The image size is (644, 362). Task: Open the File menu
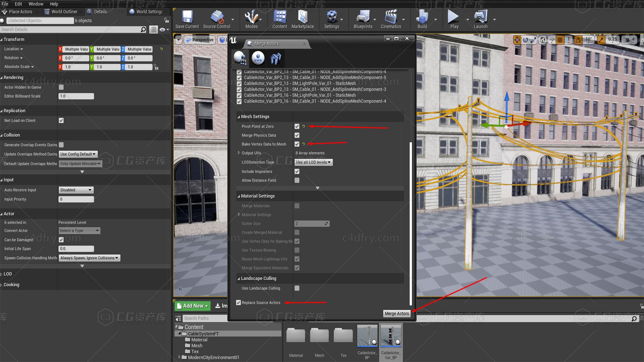5,4
